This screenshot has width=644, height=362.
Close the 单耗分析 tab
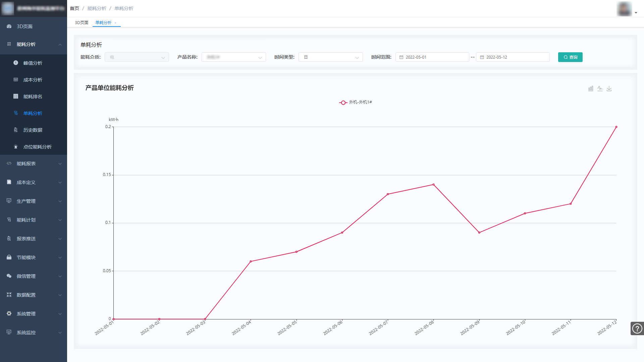coord(115,23)
